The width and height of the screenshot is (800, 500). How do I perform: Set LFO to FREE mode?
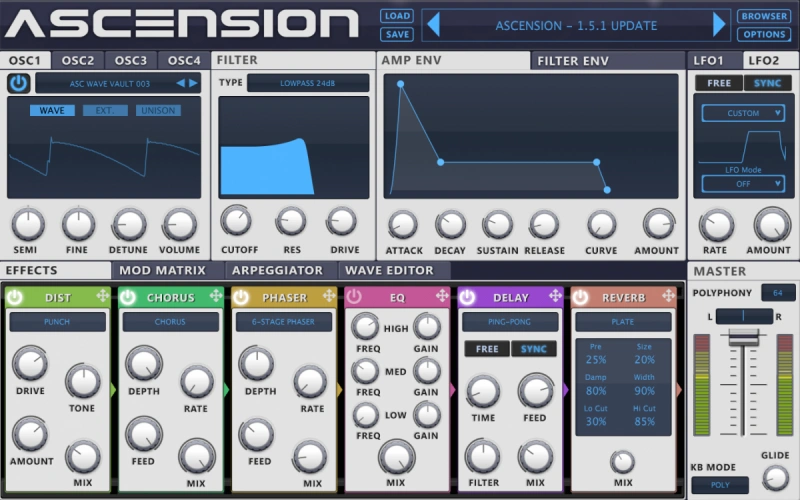coord(719,83)
